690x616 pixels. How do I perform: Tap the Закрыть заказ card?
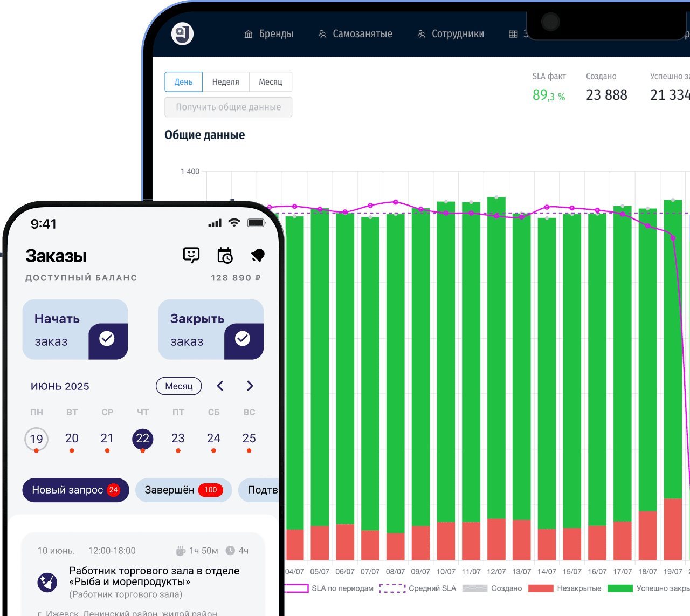click(211, 330)
